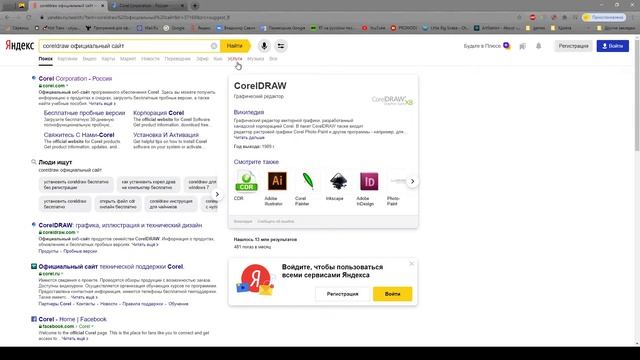Open the Corel Corporation - Россия result
Image resolution: width=640 pixels, height=360 pixels.
tap(75, 78)
